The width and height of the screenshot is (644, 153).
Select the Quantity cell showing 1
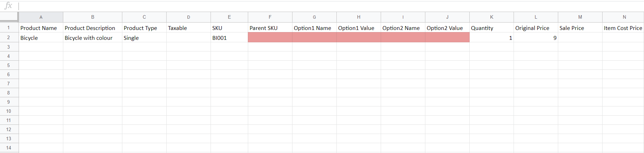491,38
